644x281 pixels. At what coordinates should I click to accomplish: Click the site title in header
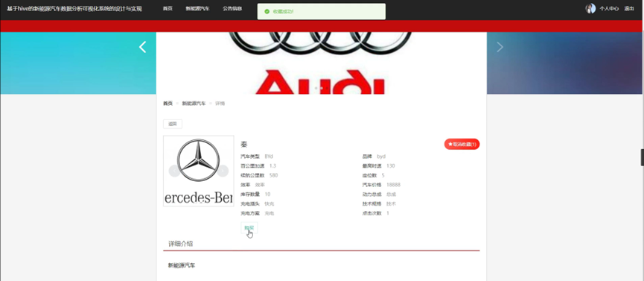click(x=74, y=9)
